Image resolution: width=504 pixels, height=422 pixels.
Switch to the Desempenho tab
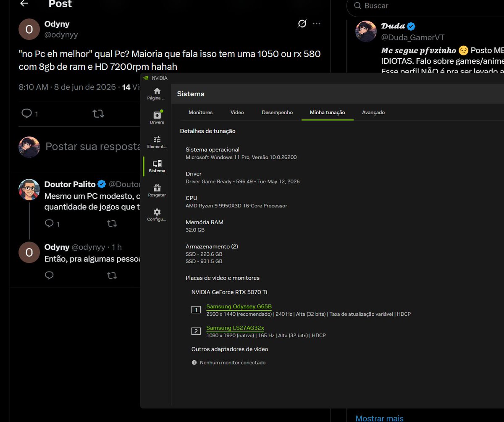pos(277,113)
